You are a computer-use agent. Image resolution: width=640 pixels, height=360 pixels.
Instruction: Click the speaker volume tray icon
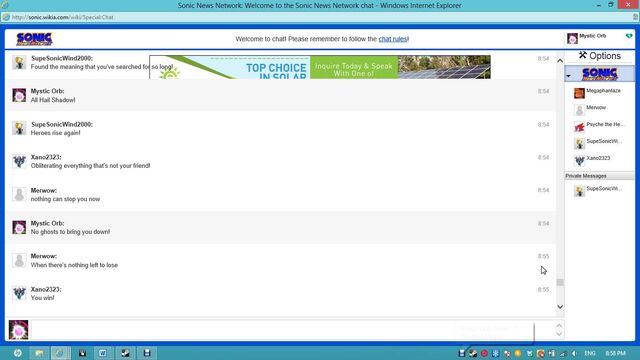click(x=574, y=353)
